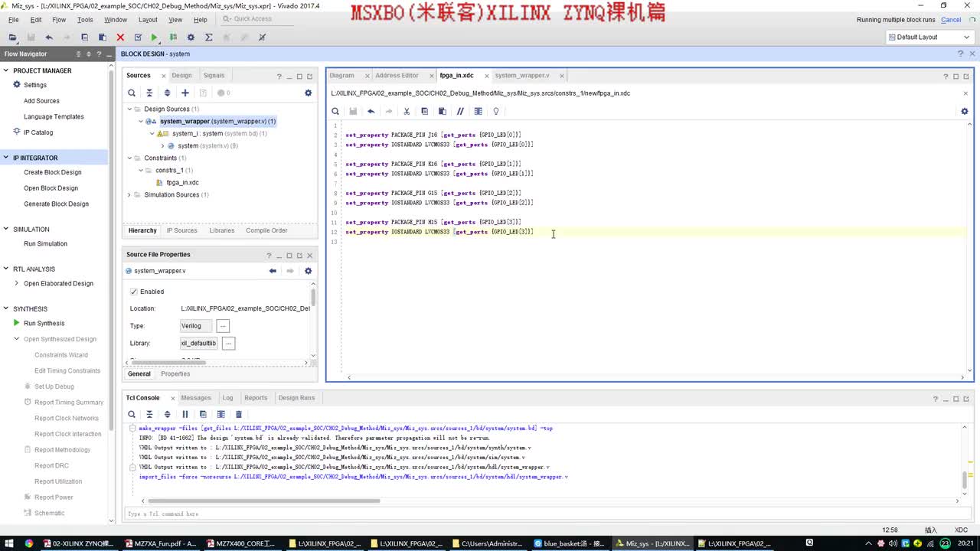The width and height of the screenshot is (980, 551).
Task: Expand the Simulation Sources tree node
Action: 129,194
